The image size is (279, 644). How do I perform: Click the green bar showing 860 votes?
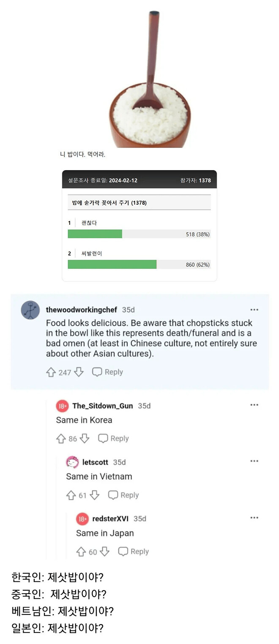point(112,264)
